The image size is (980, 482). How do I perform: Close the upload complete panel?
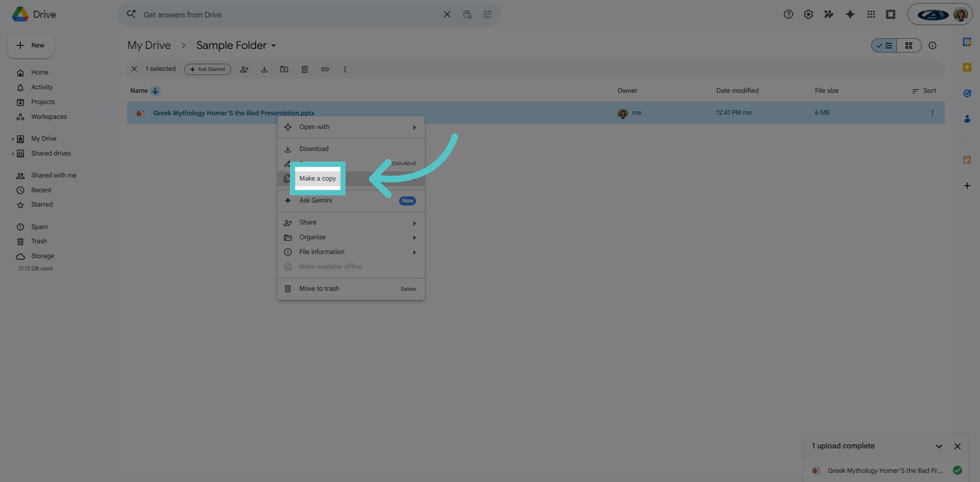(x=958, y=446)
